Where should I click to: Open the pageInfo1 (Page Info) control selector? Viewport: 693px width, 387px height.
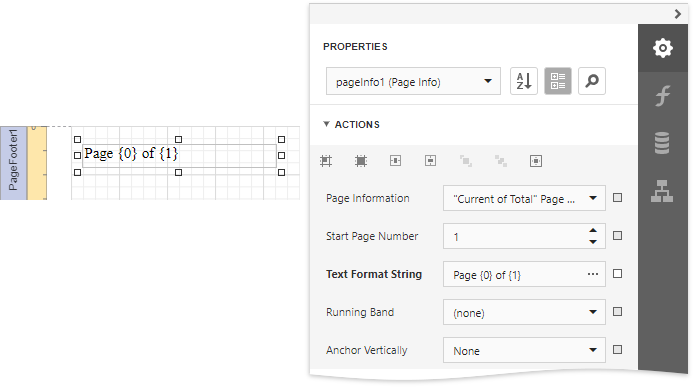click(413, 81)
